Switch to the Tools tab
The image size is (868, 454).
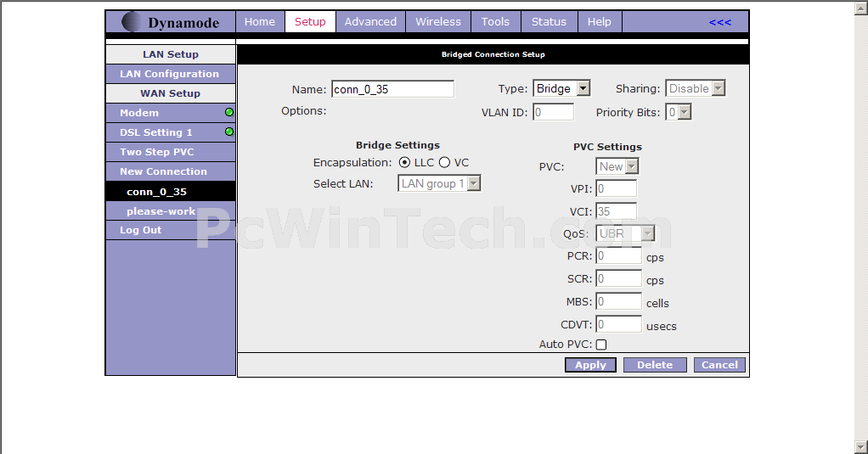tap(495, 22)
